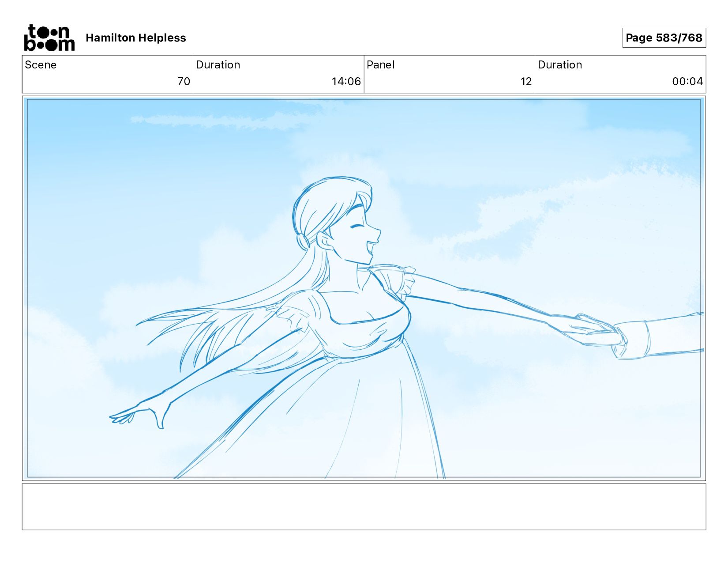728x563 pixels.
Task: Click the panel duration value '00:04'
Action: tap(687, 82)
